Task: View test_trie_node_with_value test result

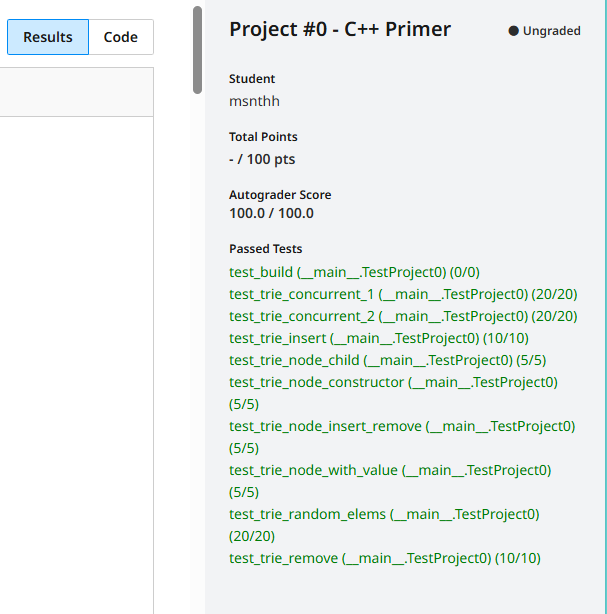Action: tap(390, 470)
